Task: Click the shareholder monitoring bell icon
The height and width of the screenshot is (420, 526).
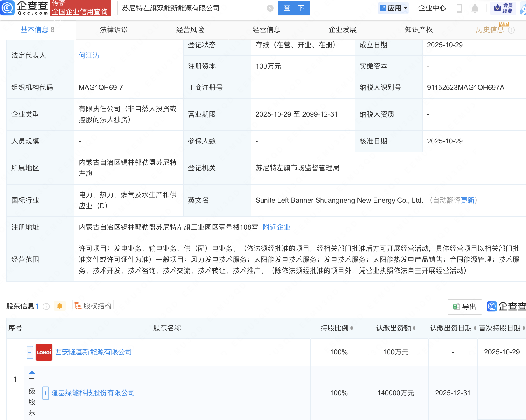Action: pos(59,306)
